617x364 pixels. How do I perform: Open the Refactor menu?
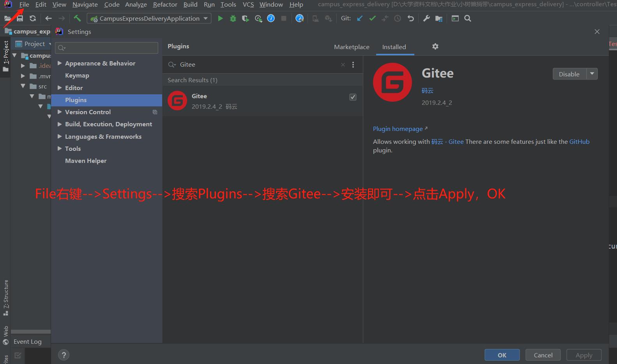pyautogui.click(x=165, y=5)
